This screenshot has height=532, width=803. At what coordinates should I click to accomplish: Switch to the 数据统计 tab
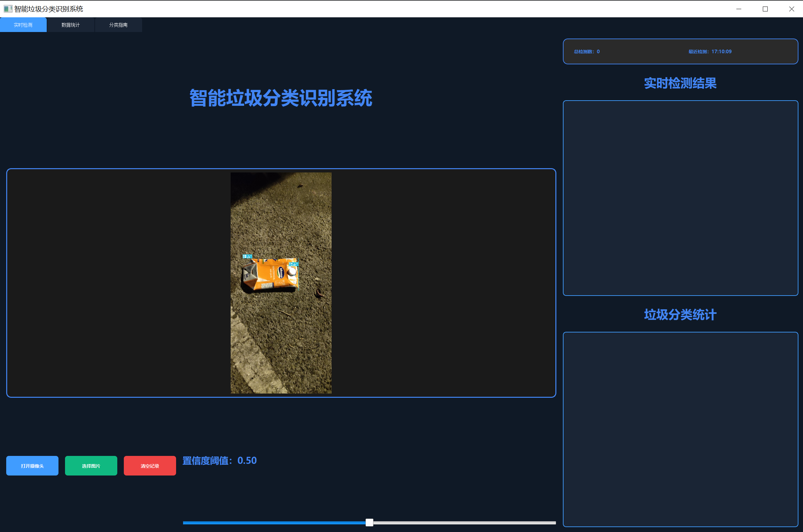(x=70, y=24)
